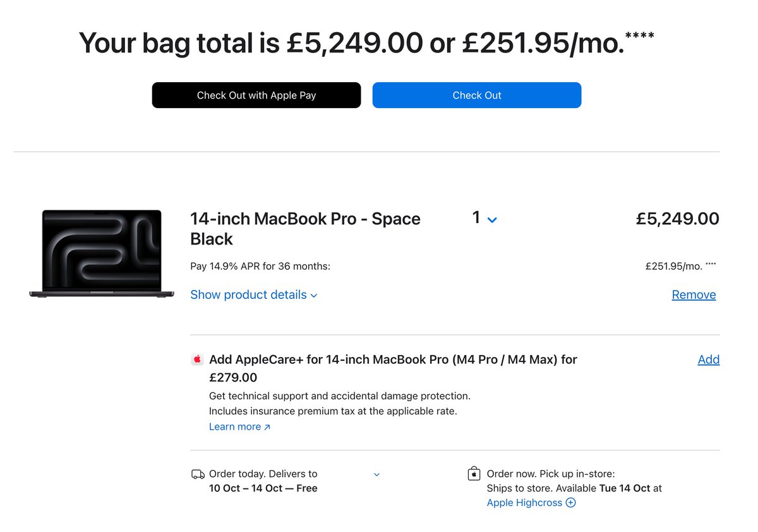Open the 14-inch MacBook Pro Space Black title

click(x=305, y=229)
